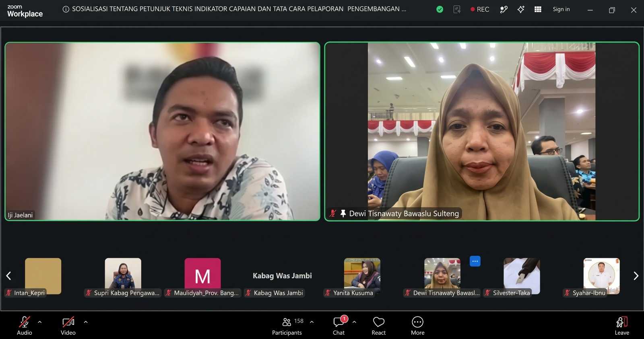Screen dimensions: 644x339
Task: Expand the video options chevron
Action: click(85, 322)
